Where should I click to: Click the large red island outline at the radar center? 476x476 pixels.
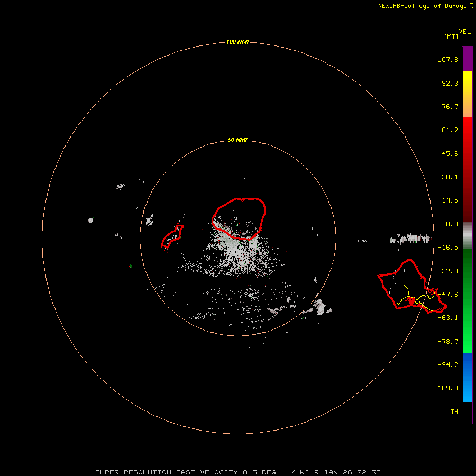tap(239, 219)
